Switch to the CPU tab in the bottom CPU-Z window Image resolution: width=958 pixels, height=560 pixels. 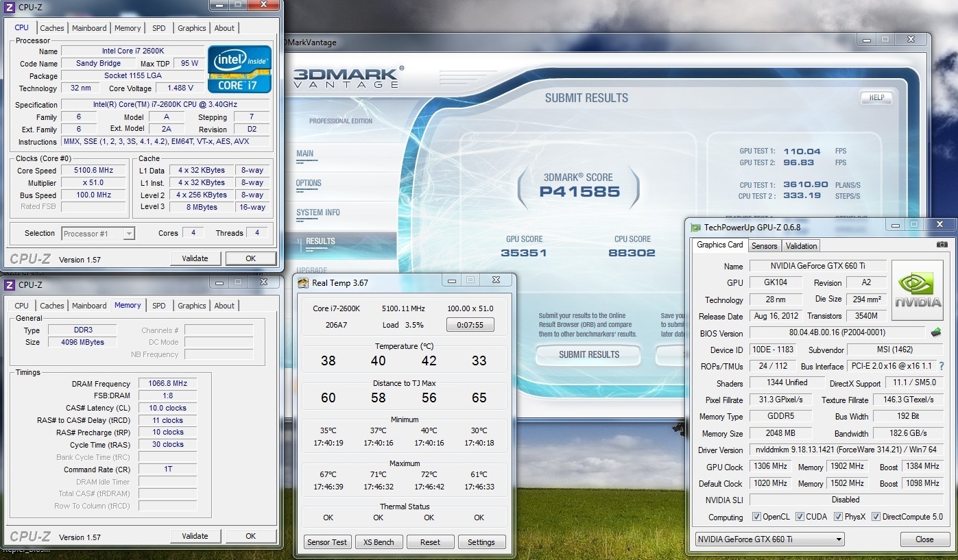[22, 306]
